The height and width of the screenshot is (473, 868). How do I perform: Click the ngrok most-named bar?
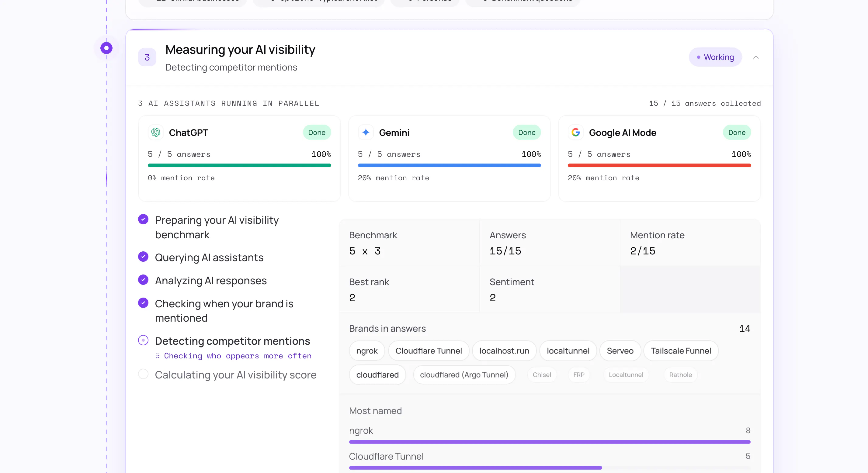click(550, 442)
